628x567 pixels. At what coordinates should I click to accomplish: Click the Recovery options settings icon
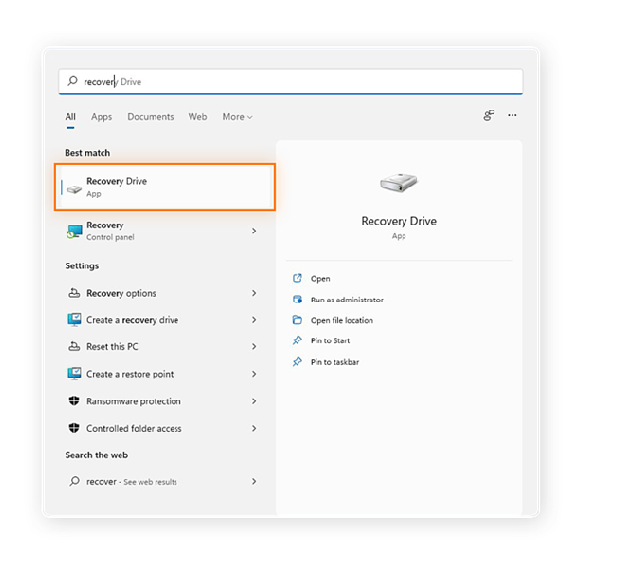[74, 293]
